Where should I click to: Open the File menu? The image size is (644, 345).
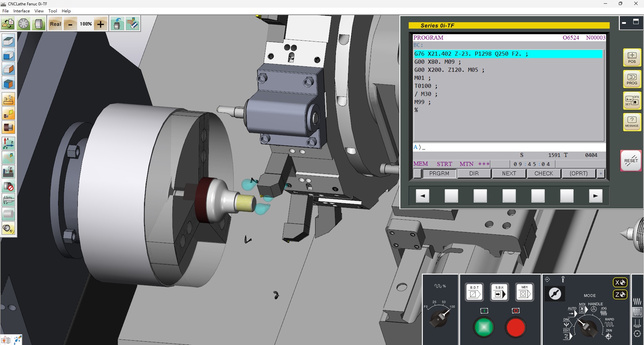[5, 11]
